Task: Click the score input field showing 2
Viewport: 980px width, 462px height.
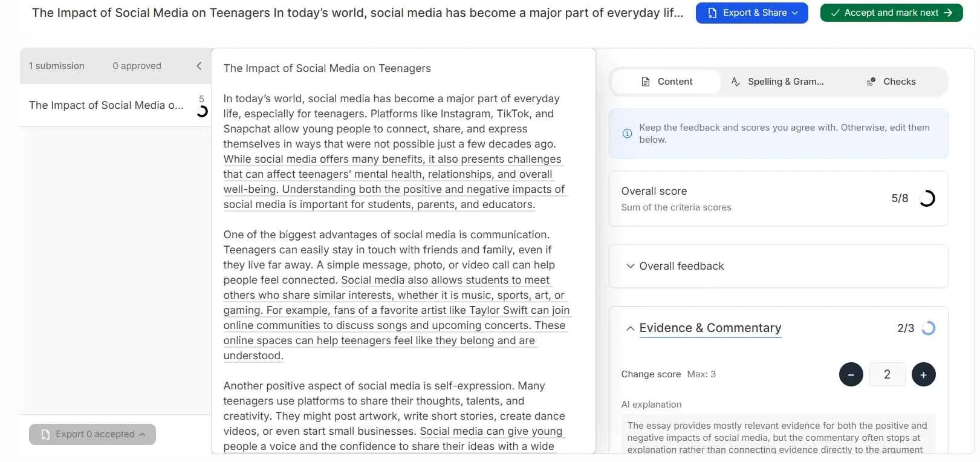Action: point(887,374)
